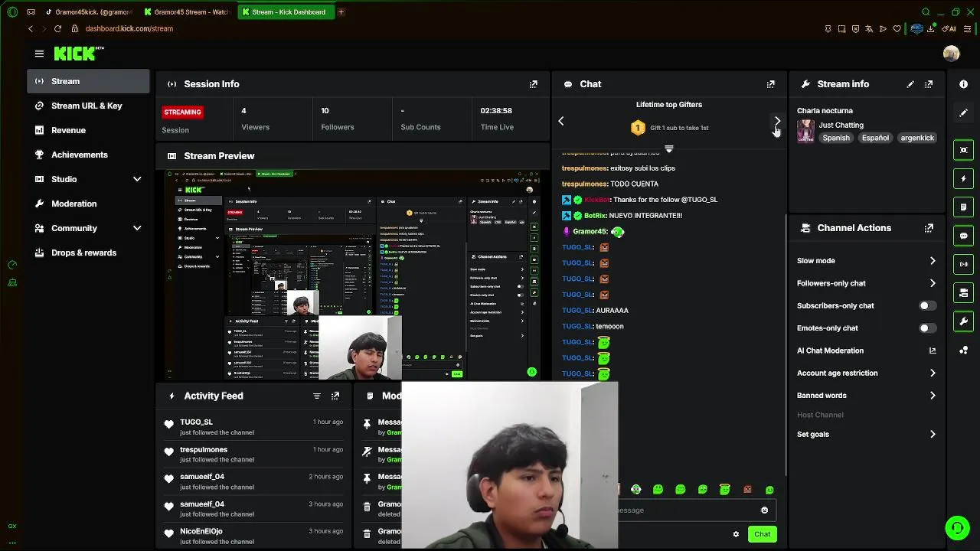This screenshot has height=551, width=980.
Task: Reload the page with browser refresh icon
Action: click(x=57, y=28)
